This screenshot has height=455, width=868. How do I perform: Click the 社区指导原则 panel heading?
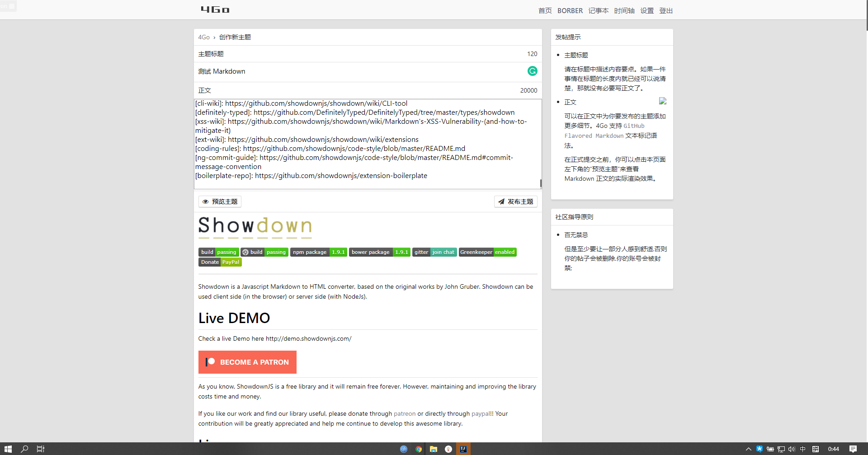click(x=574, y=217)
